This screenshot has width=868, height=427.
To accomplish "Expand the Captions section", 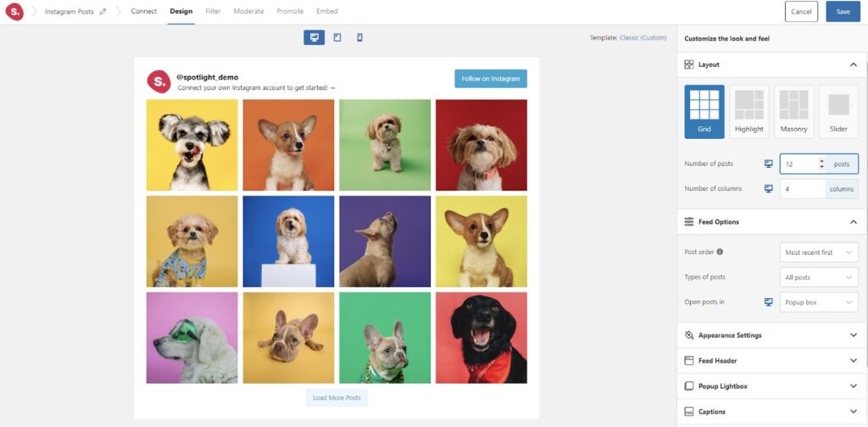I will [853, 412].
